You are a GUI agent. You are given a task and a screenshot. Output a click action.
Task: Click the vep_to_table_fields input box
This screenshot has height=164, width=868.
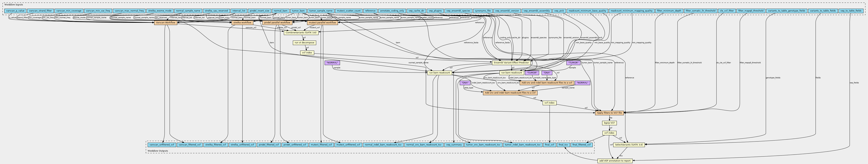click(851, 11)
